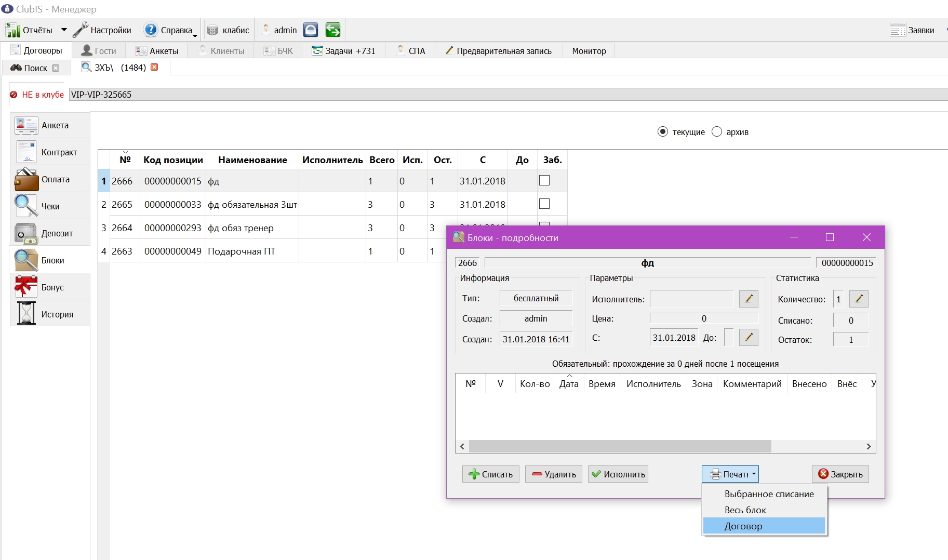Select the архив radio button
The height and width of the screenshot is (560, 948).
click(x=717, y=131)
